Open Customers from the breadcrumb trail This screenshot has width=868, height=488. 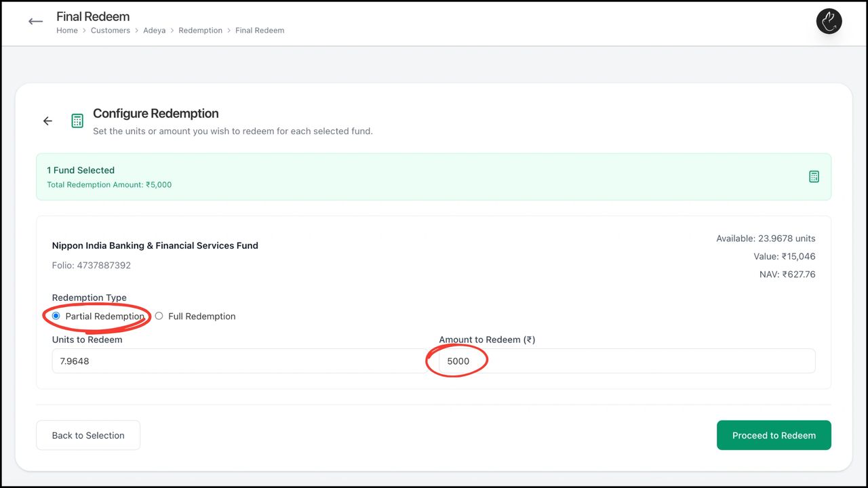click(x=111, y=30)
